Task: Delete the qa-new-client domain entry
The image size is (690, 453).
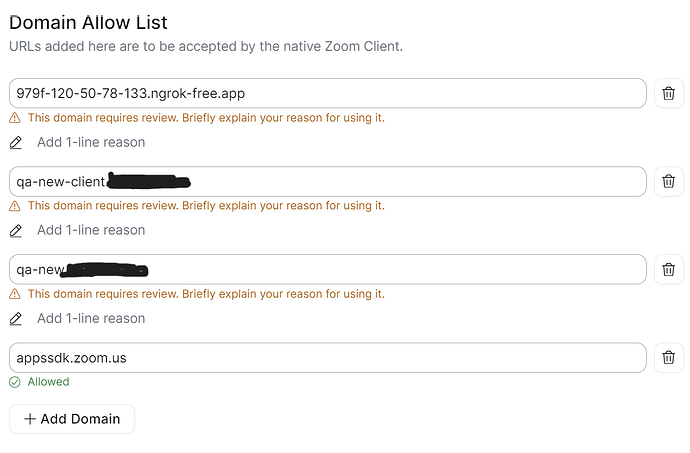Action: (x=668, y=182)
